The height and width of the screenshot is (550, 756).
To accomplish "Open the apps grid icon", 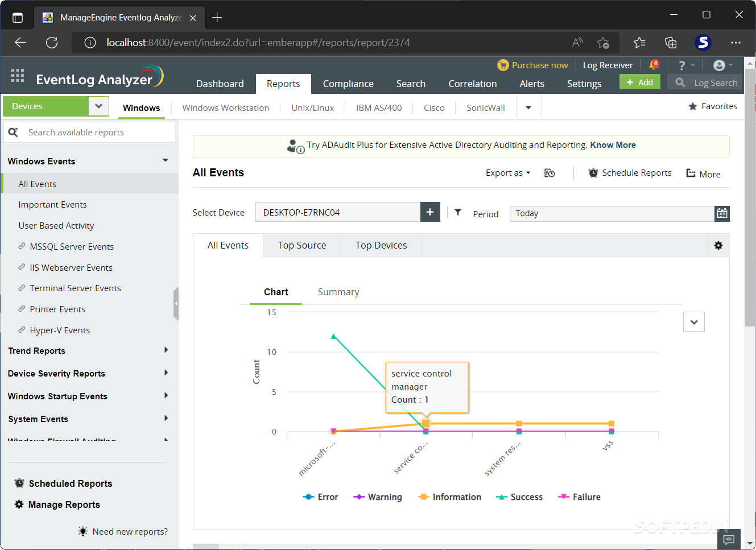I will pyautogui.click(x=18, y=75).
